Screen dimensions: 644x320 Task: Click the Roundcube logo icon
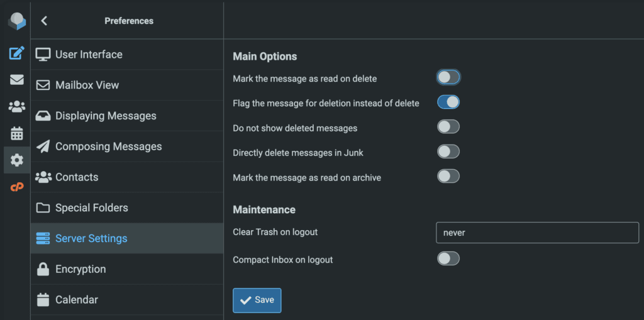(x=17, y=21)
